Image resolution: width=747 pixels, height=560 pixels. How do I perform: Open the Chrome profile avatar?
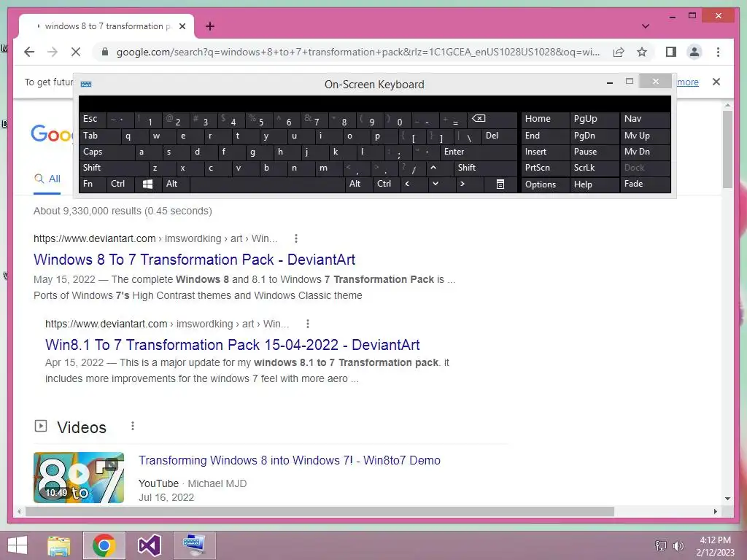click(694, 52)
